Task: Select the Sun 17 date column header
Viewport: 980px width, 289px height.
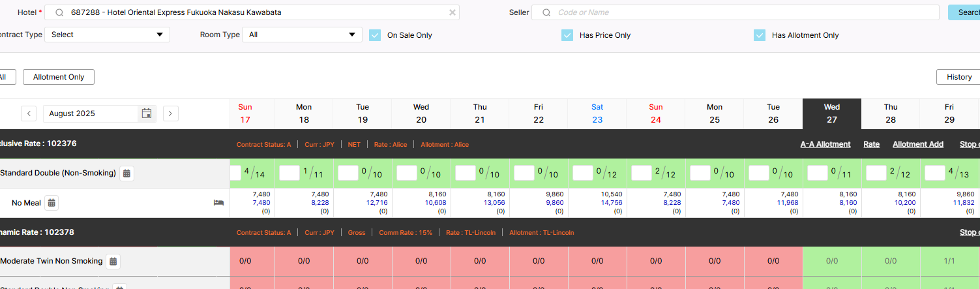Action: tap(245, 114)
